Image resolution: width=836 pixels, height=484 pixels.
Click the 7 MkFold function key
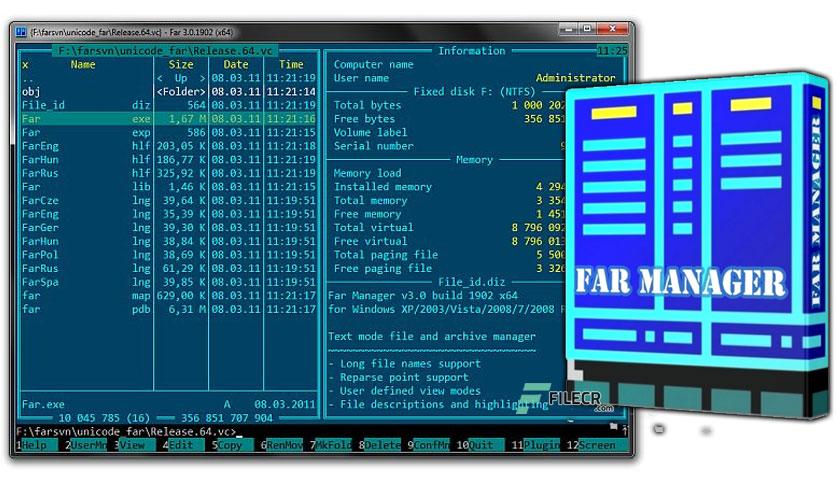(x=330, y=445)
